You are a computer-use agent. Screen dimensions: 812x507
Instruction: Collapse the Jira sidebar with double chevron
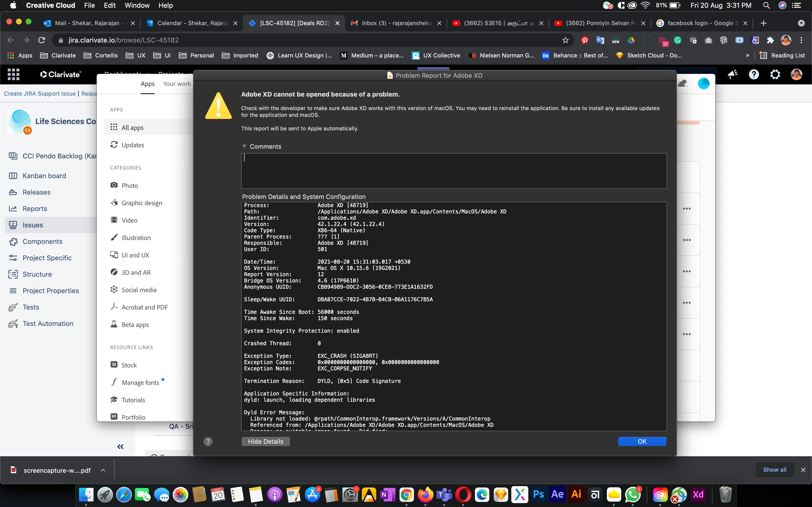point(120,447)
